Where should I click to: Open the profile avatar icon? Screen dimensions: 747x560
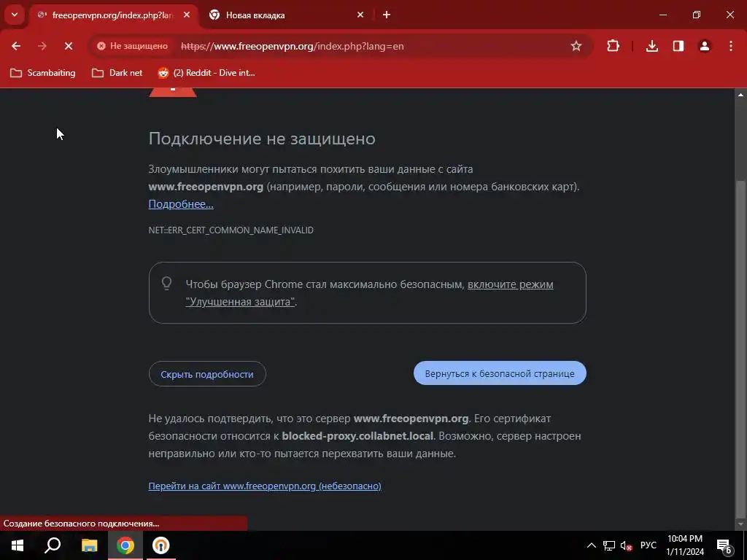point(704,46)
